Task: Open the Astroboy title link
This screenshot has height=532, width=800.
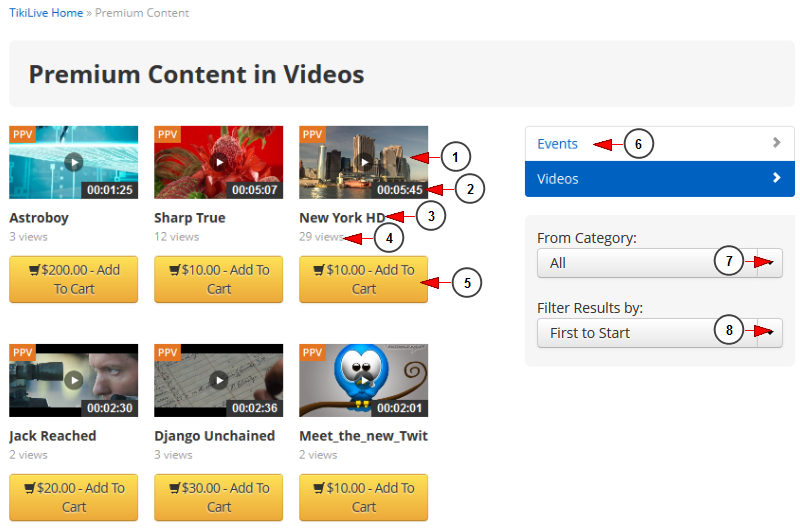Action: (x=39, y=218)
